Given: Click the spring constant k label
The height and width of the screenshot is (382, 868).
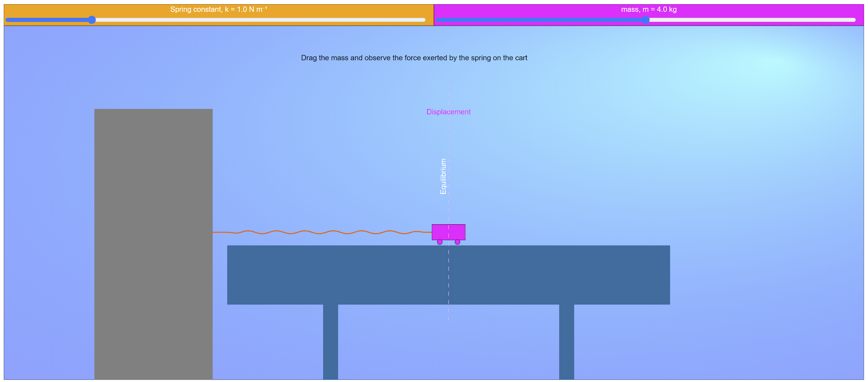Looking at the screenshot, I should pos(218,9).
